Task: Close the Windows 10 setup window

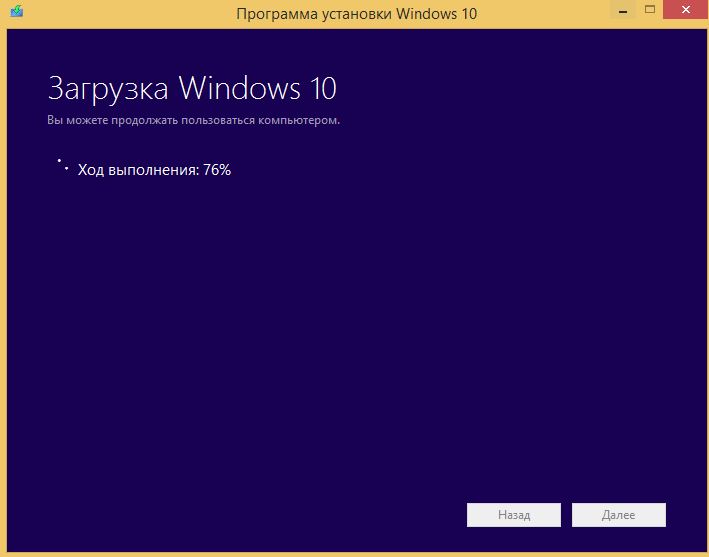Action: [x=685, y=10]
